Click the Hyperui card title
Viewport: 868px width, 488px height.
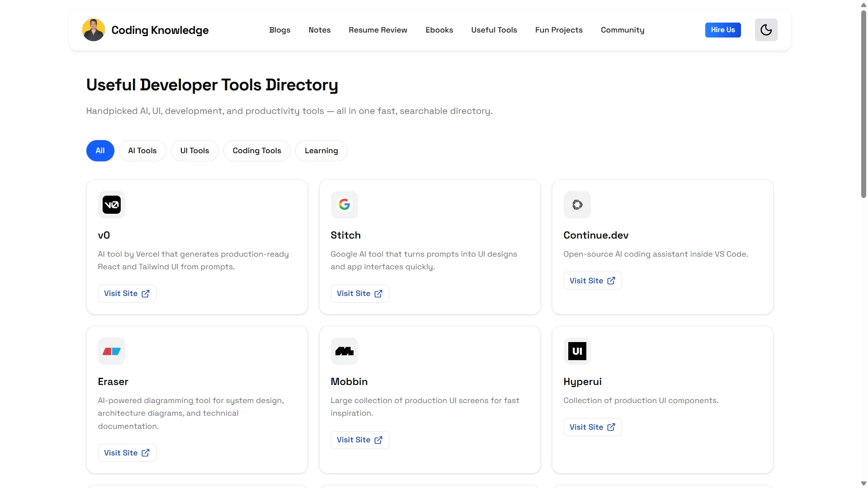(582, 382)
